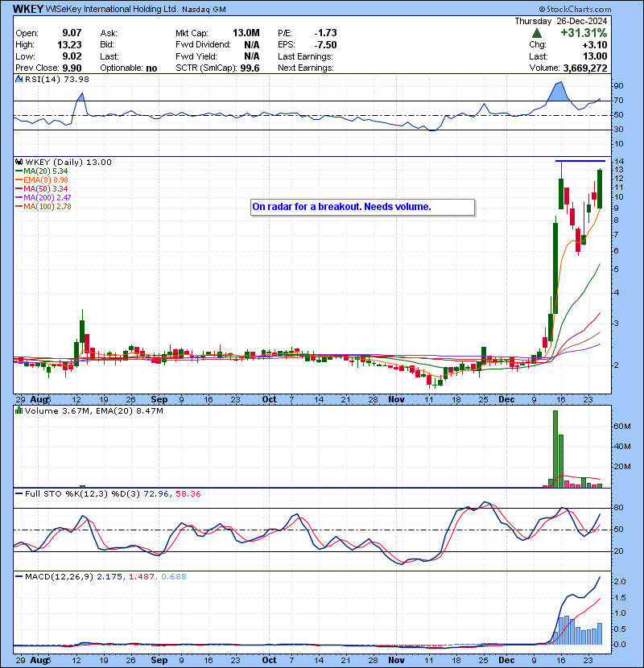Click the Volume bars icon
Image resolution: width=644 pixels, height=668 pixels.
click(19, 410)
